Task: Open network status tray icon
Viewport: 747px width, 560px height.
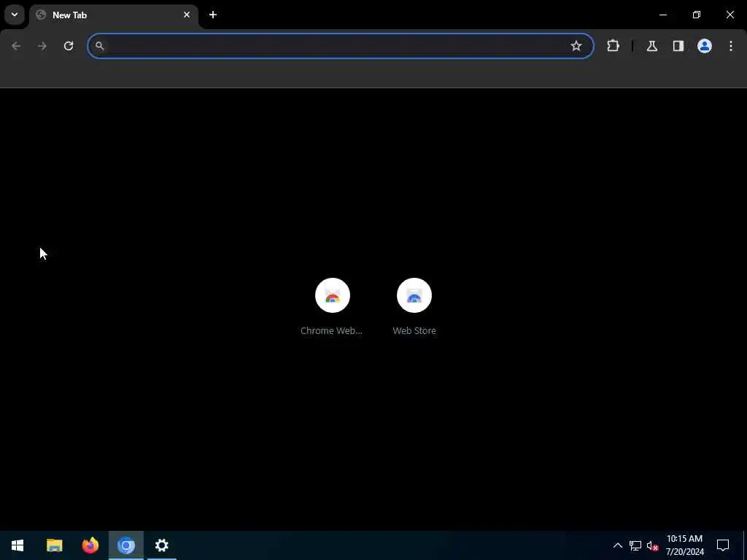Action: coord(635,545)
